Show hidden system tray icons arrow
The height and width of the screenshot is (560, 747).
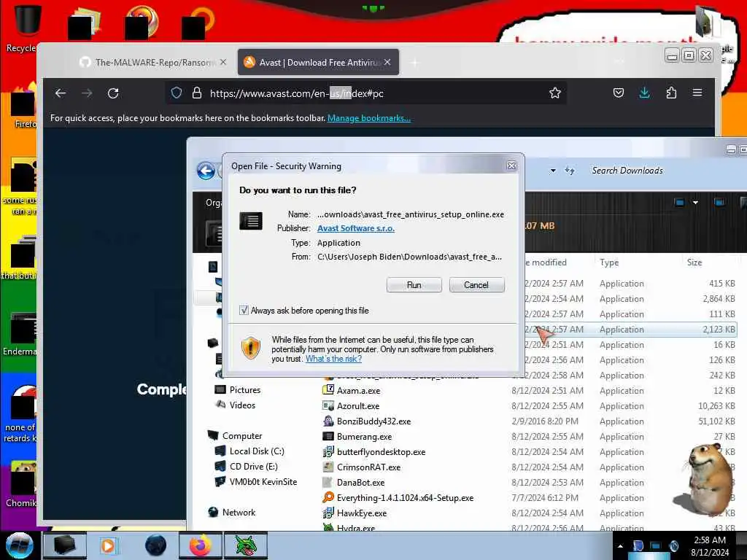pyautogui.click(x=620, y=546)
